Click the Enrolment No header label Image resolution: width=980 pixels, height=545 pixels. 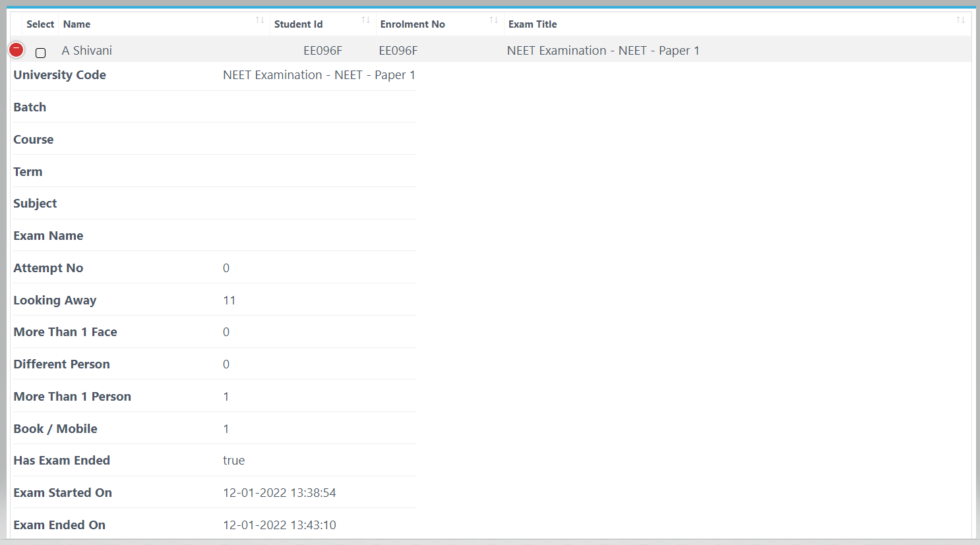pyautogui.click(x=412, y=24)
